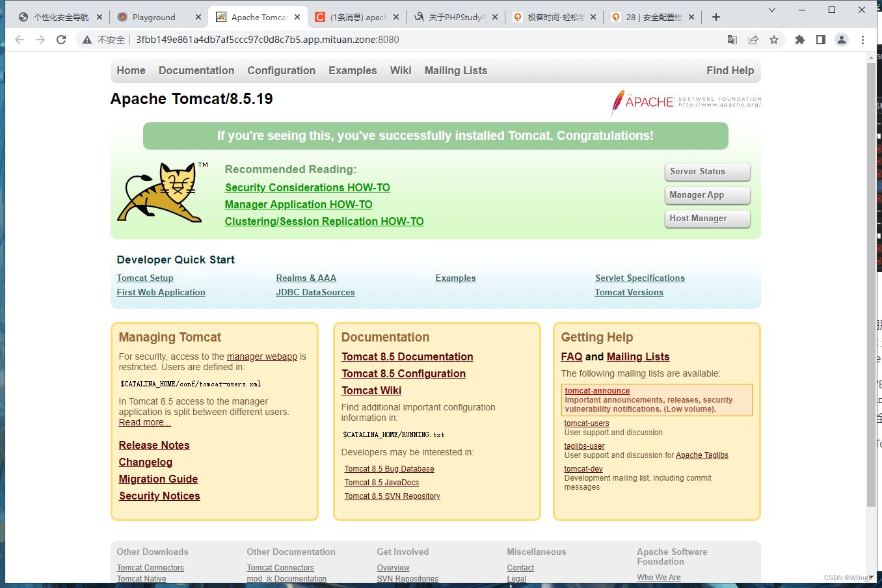Image resolution: width=882 pixels, height=588 pixels.
Task: Open Chrome three-dot menu
Action: point(863,40)
